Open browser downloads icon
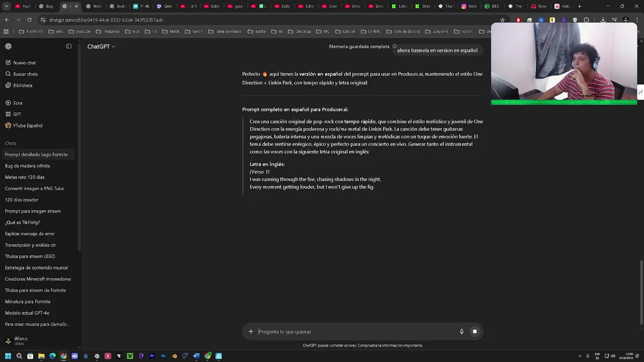This screenshot has height=362, width=644. pos(603,20)
